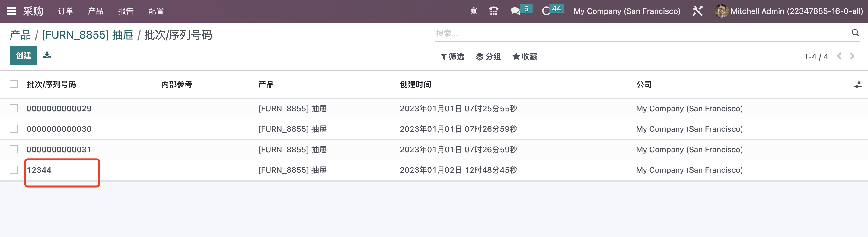Check the row 0000000000030 checkbox
The image size is (868, 237).
point(14,129)
